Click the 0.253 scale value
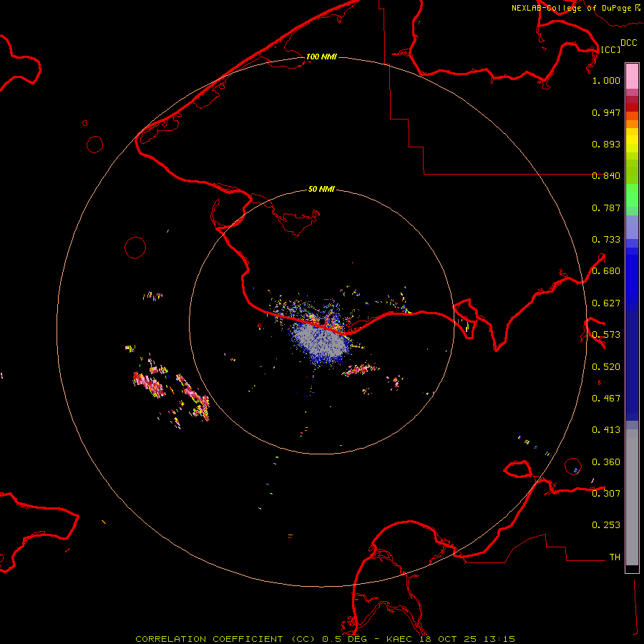The width and height of the screenshot is (644, 644). click(606, 525)
